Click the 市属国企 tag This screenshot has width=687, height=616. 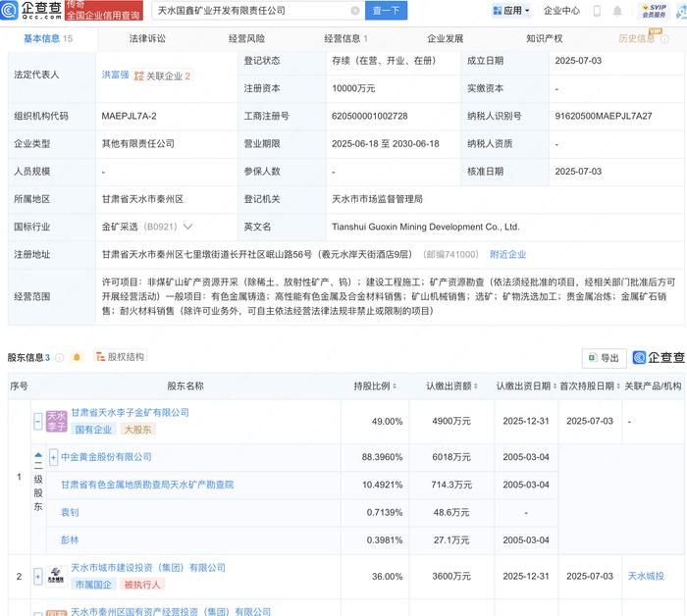pos(94,585)
